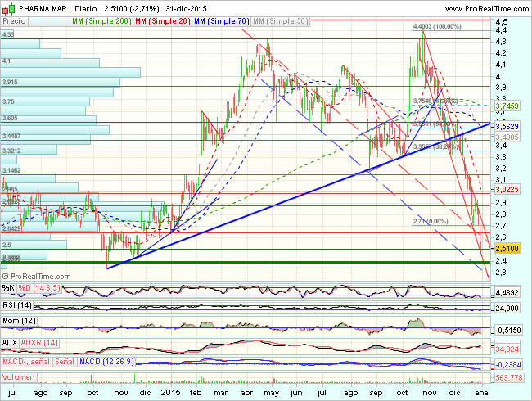The width and height of the screenshot is (532, 401).
Task: Click the 2,5 support level label
Action: [7, 245]
